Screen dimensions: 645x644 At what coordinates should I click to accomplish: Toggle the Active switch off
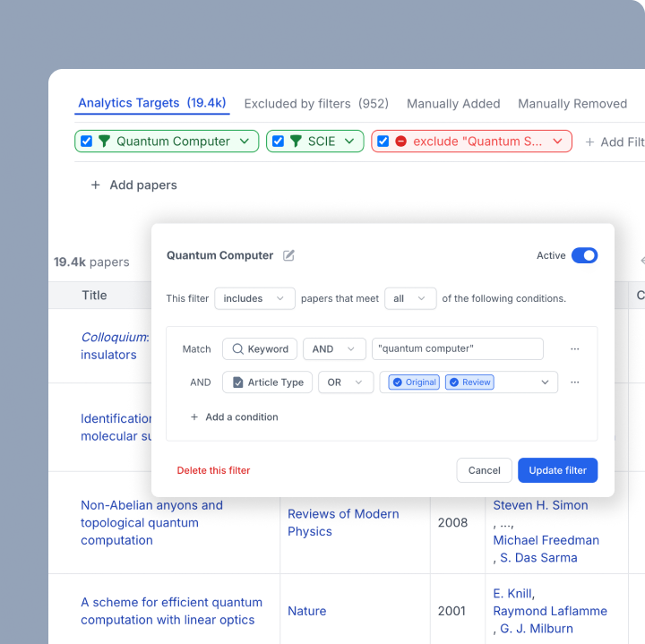(x=584, y=255)
